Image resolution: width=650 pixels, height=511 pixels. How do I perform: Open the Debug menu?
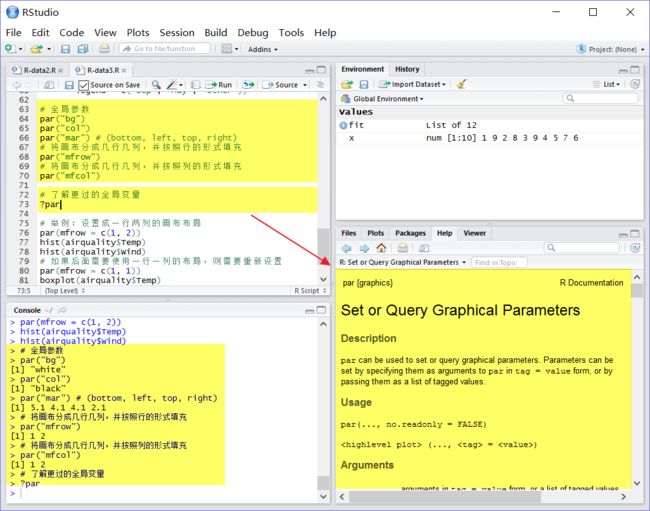(252, 32)
